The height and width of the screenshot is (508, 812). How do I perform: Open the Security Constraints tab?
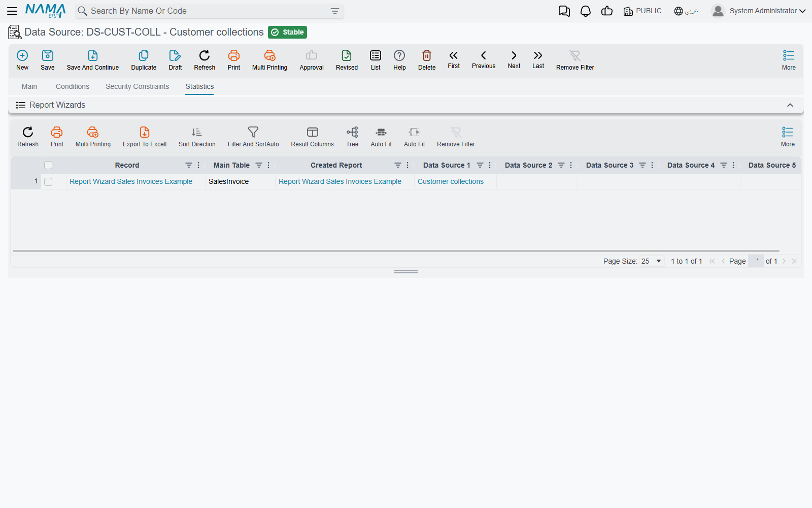tap(138, 86)
